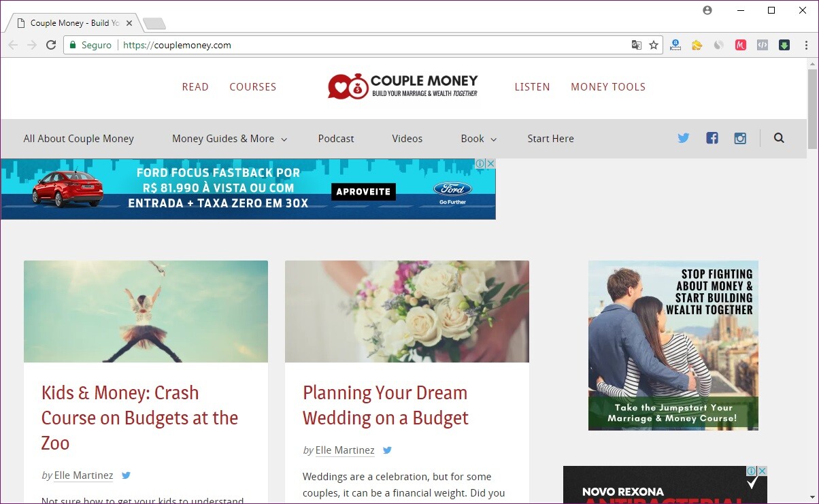
Task: Open the wedding bouquet article thumbnail
Action: click(x=407, y=312)
